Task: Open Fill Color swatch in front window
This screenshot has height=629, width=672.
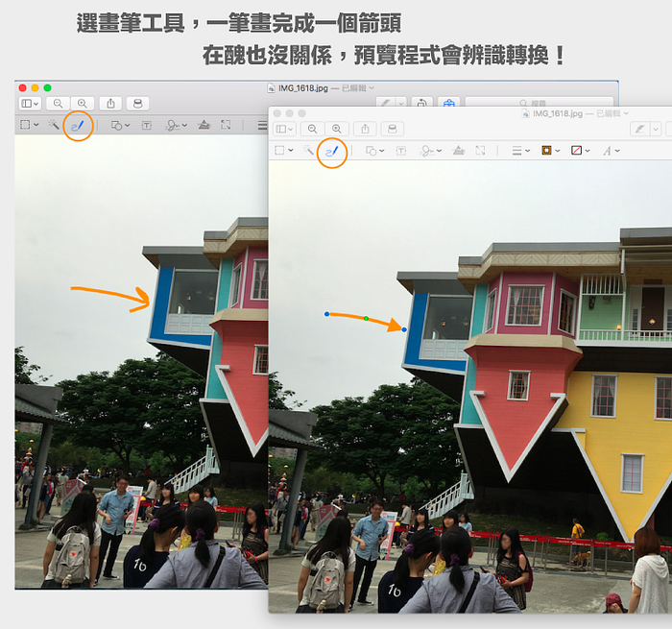Action: click(581, 151)
